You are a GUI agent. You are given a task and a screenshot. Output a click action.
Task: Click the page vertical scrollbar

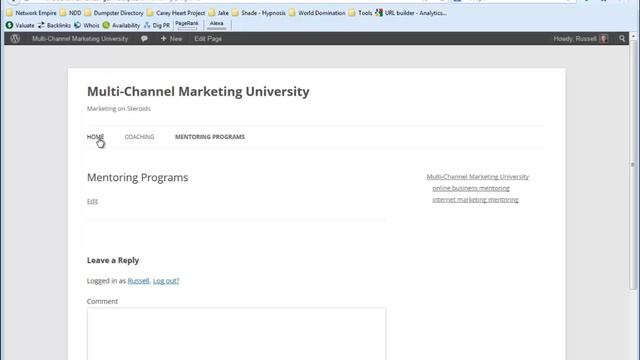pos(633,164)
